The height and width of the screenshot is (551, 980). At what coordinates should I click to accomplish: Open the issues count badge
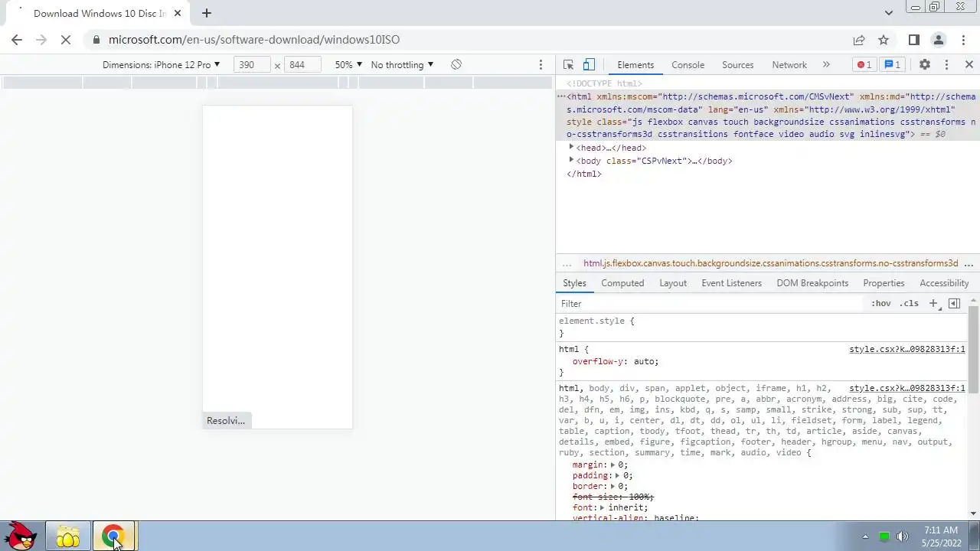pos(893,65)
